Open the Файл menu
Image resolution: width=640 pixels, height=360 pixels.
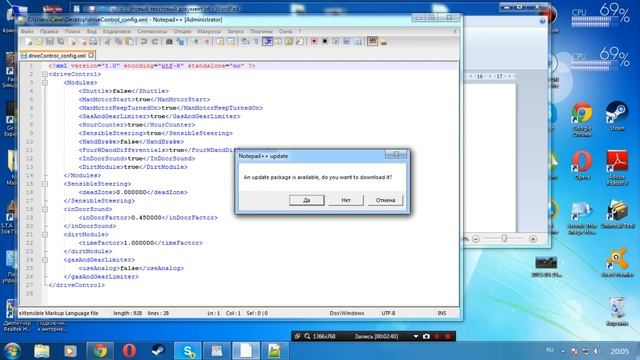pos(27,31)
